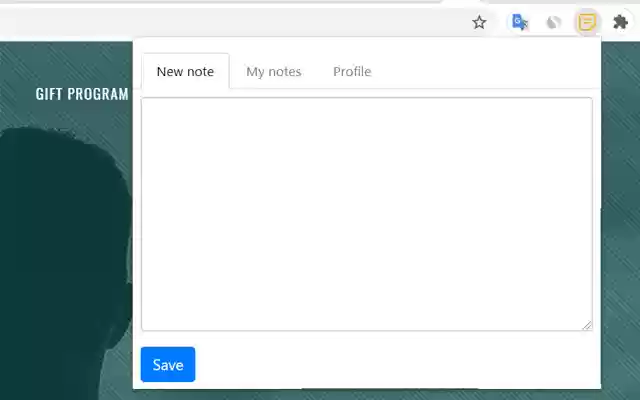
Task: Go to the Profile tab
Action: click(352, 71)
